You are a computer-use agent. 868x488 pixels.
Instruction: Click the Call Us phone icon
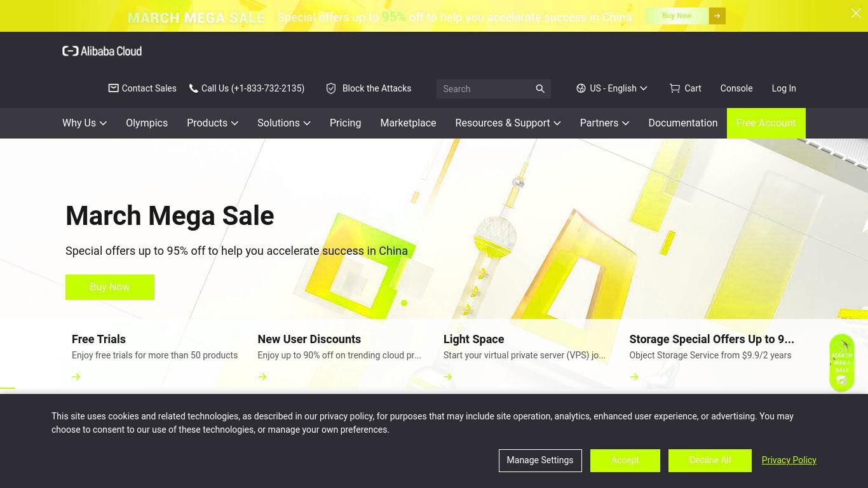(x=193, y=88)
